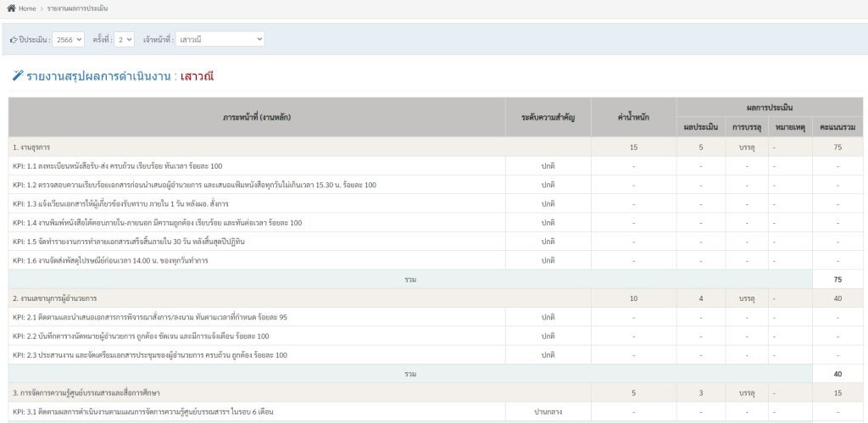Click the การบรรลุ column header

click(747, 127)
